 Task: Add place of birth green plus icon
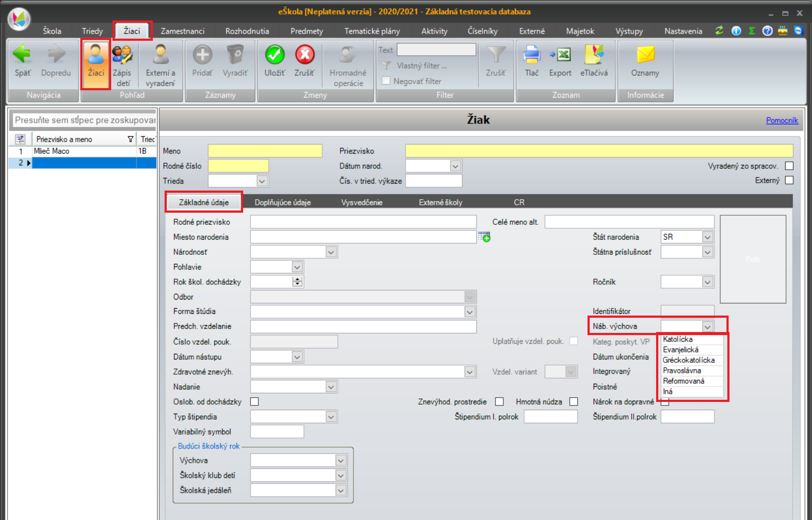tap(484, 237)
